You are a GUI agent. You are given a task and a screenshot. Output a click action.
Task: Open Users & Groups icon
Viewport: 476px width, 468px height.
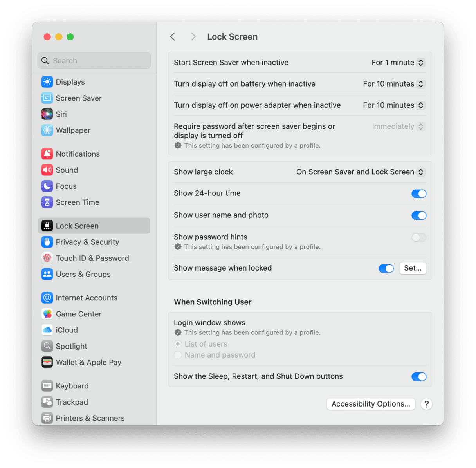(47, 274)
